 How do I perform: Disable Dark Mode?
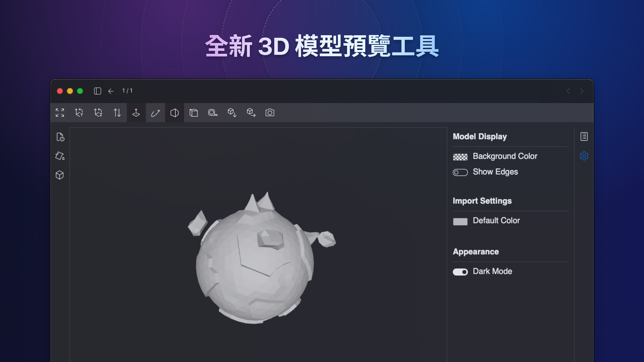click(460, 271)
